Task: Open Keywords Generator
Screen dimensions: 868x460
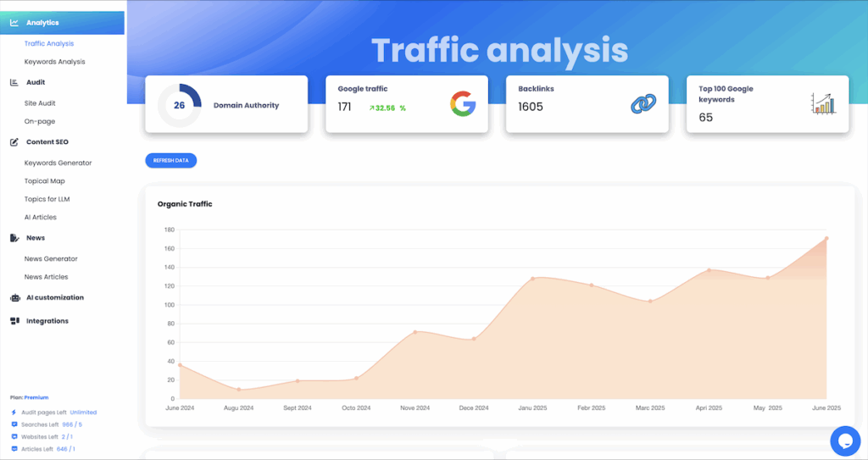Action: pos(58,163)
